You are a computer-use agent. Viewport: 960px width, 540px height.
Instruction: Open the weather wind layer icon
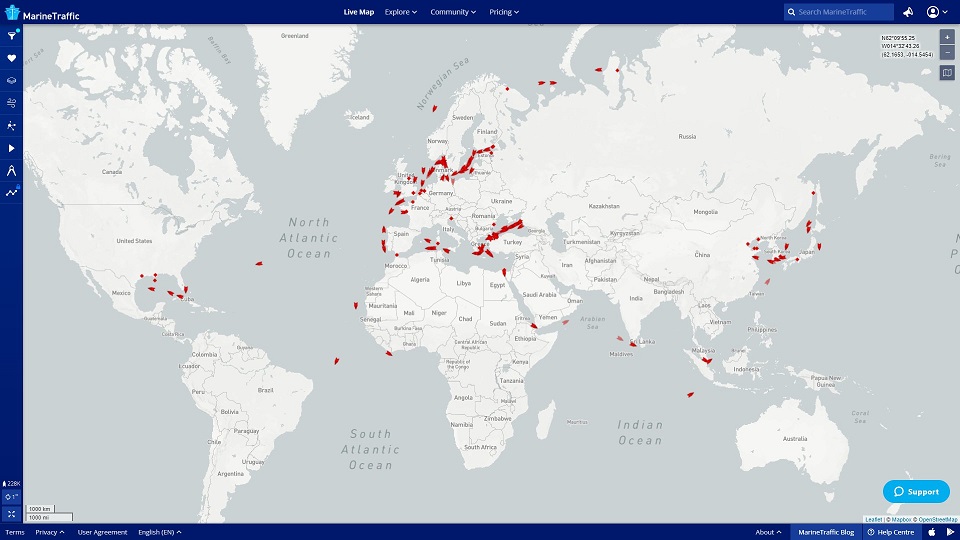(x=11, y=103)
